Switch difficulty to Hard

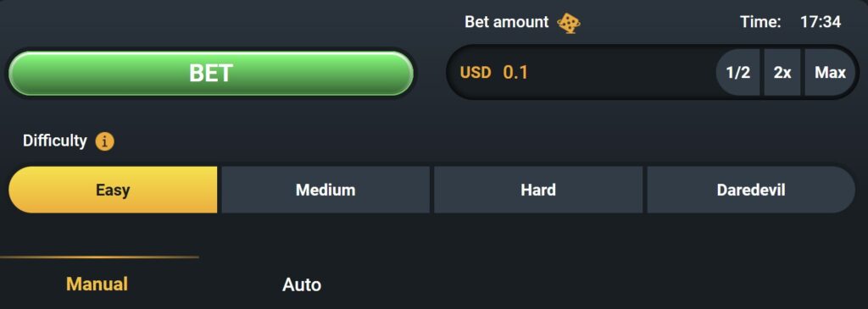tap(538, 190)
